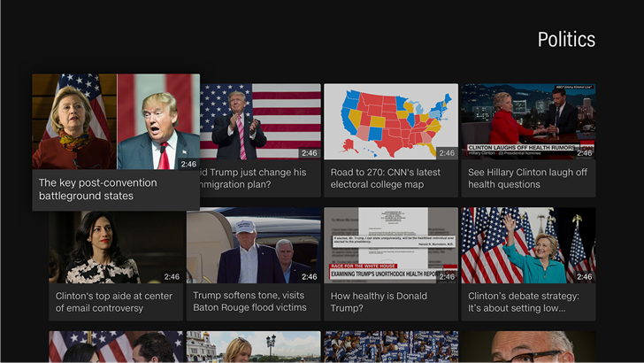Screen dimensions: 644x363
Task: Open Trump immigration plan video thumbnail
Action: point(260,121)
